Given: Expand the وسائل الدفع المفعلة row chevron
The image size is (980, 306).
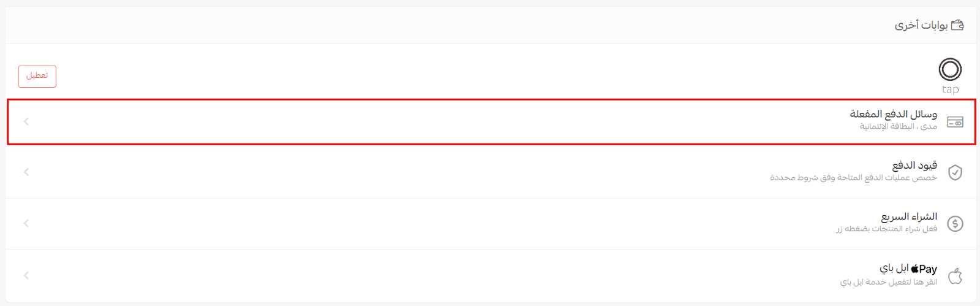Looking at the screenshot, I should coord(26,121).
